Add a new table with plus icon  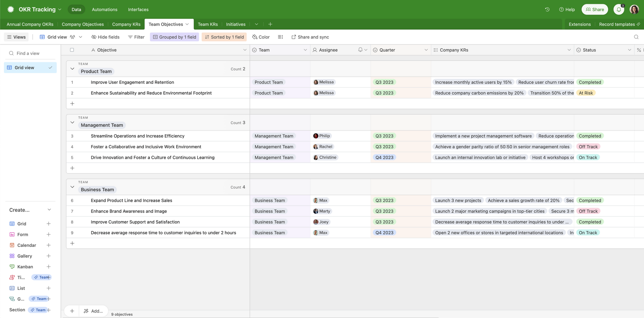[270, 24]
